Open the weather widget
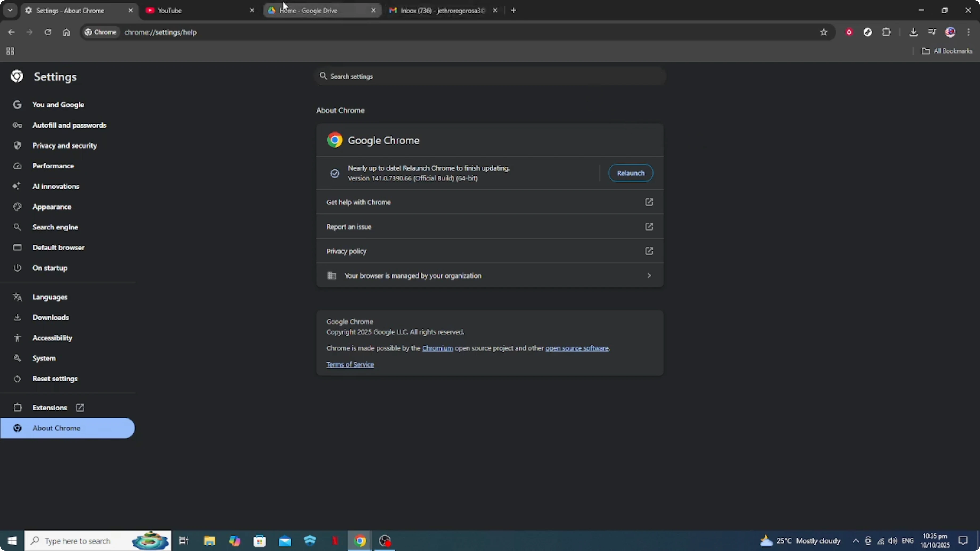Image resolution: width=980 pixels, height=551 pixels. 800,541
